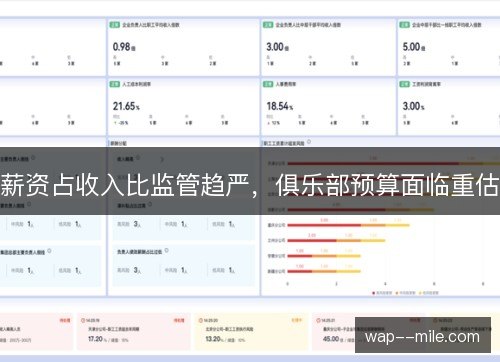
Task: Click 中风险 1人 under 集团总部主要负责人
Action: click(x=22, y=270)
